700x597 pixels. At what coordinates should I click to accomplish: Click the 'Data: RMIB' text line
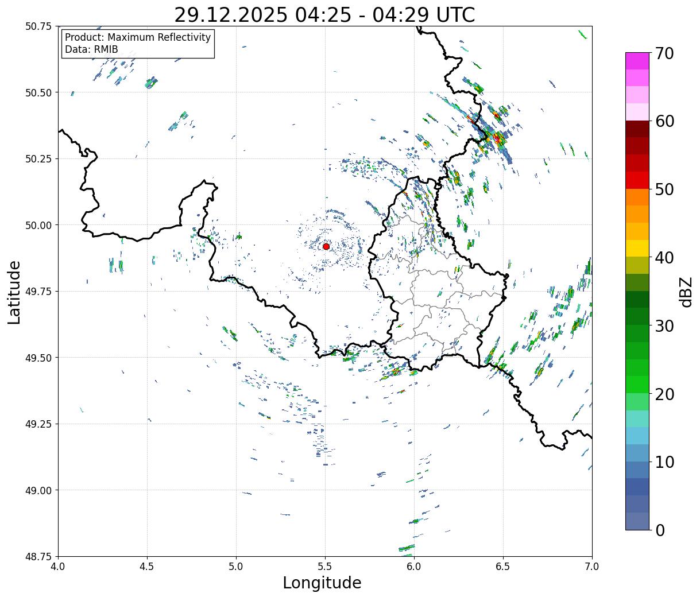(x=91, y=50)
